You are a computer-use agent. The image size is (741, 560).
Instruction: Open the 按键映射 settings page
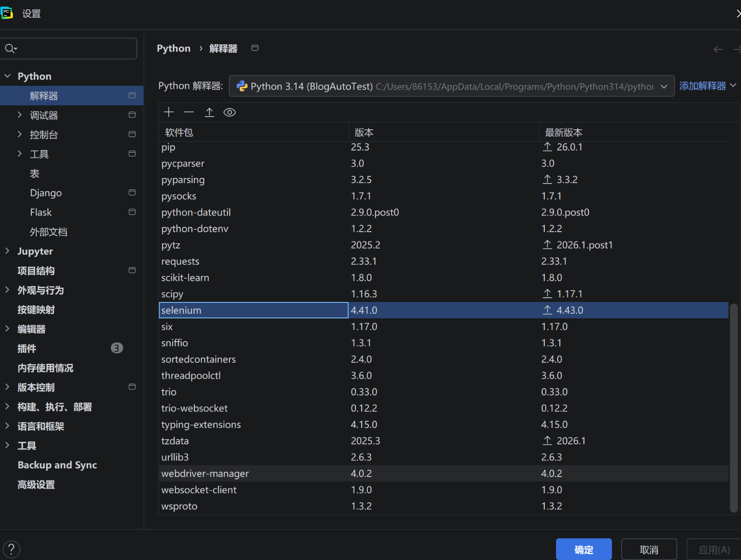click(36, 309)
